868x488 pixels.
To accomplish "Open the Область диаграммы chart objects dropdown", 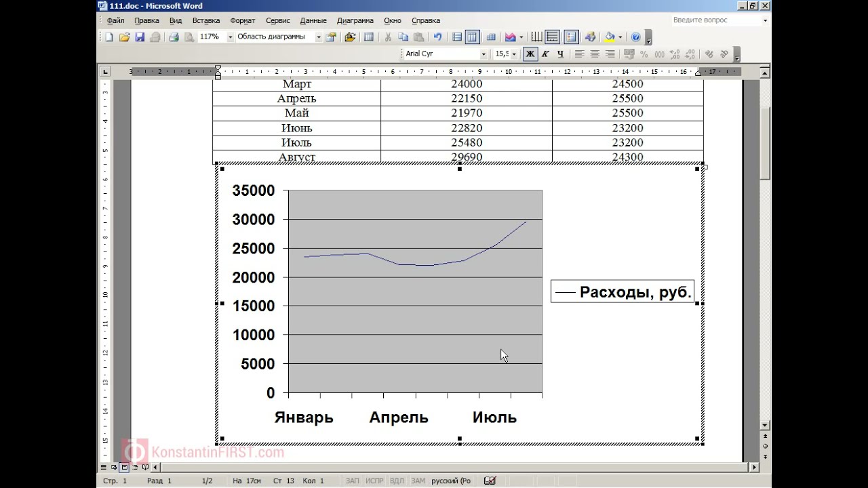I will 319,37.
